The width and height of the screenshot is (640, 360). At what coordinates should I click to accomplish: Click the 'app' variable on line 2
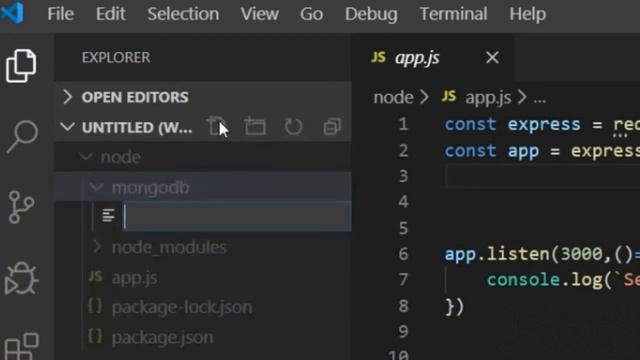click(523, 151)
